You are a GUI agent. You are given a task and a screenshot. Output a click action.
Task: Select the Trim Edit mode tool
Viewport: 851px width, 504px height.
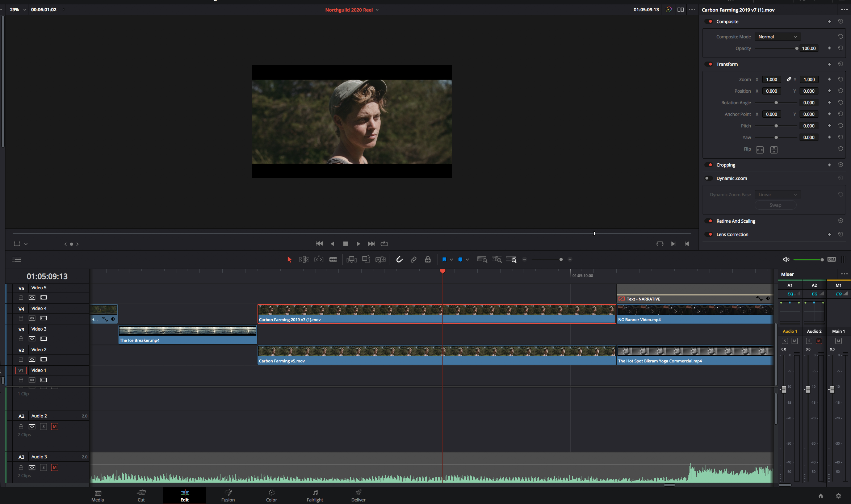[304, 260]
